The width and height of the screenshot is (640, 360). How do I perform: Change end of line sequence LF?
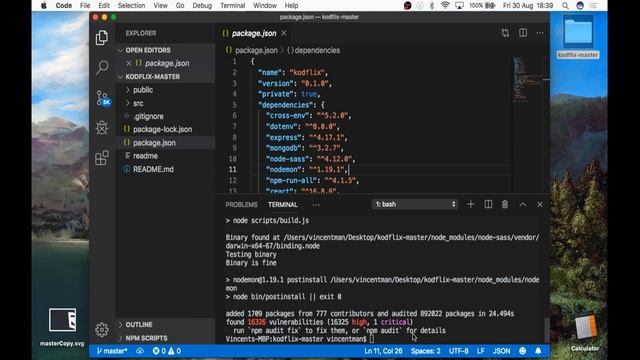tap(481, 351)
